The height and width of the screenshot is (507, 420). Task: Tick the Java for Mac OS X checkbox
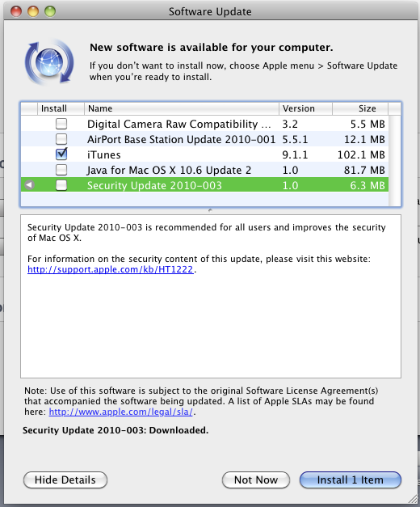pyautogui.click(x=61, y=170)
